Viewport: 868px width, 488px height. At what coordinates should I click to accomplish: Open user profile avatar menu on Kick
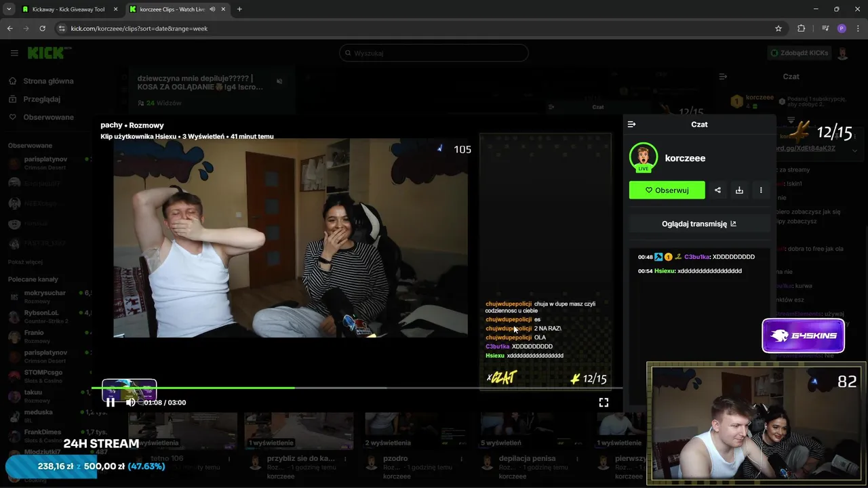(843, 53)
